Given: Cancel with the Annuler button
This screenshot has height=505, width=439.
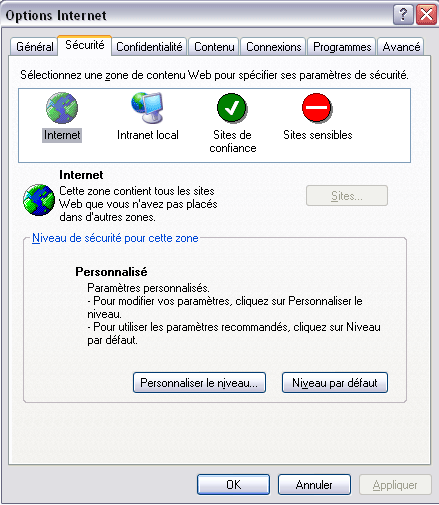Looking at the screenshot, I should point(314,485).
